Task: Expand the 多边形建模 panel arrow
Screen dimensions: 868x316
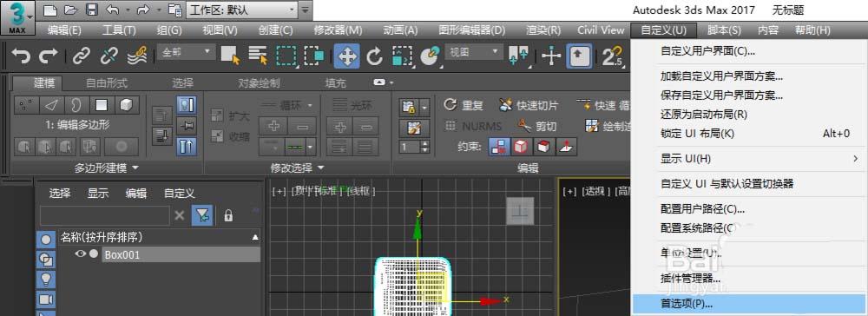Action: coord(135,168)
